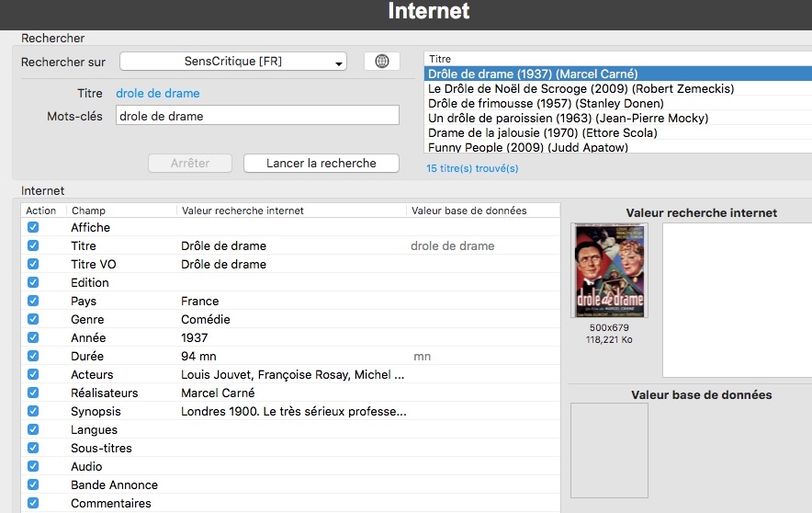Screen dimensions: 812x513
Task: Toggle the Titre field checkbox
Action: (33, 245)
